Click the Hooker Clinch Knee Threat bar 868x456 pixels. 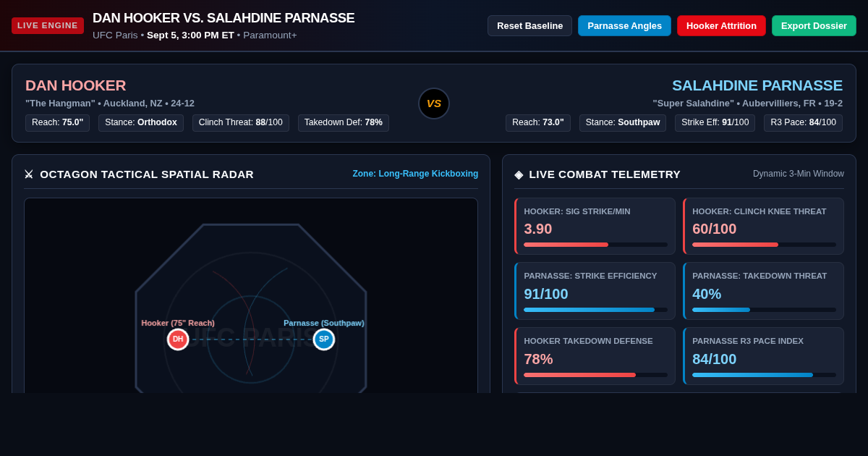pos(764,245)
